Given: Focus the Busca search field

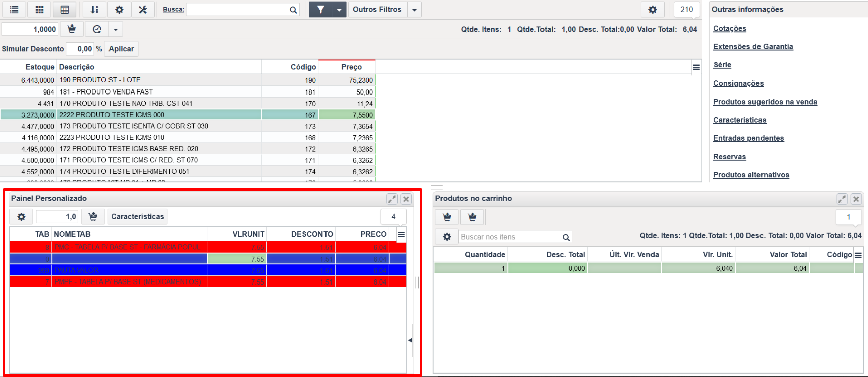Looking at the screenshot, I should (237, 9).
